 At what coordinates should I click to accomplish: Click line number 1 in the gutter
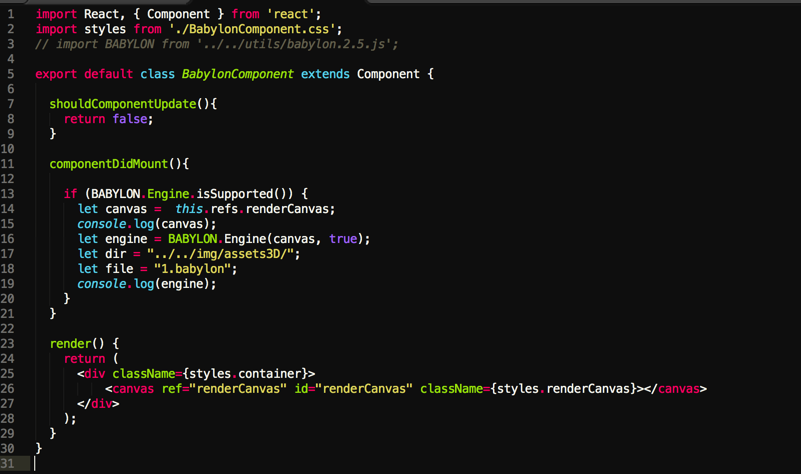click(x=11, y=14)
